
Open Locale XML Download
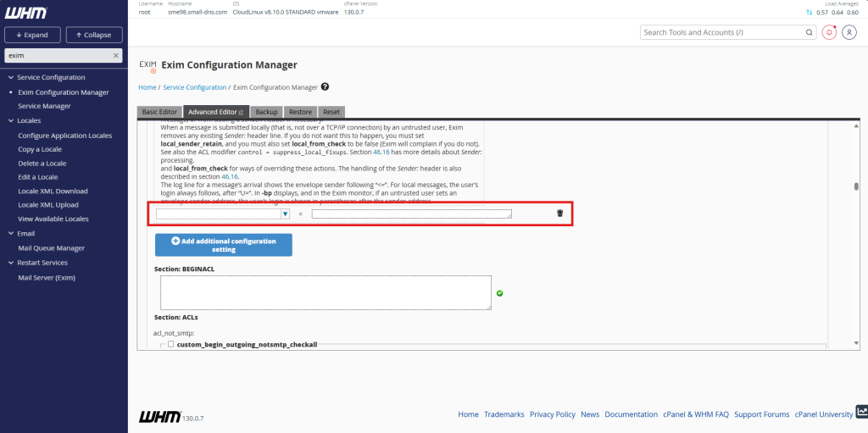53,191
